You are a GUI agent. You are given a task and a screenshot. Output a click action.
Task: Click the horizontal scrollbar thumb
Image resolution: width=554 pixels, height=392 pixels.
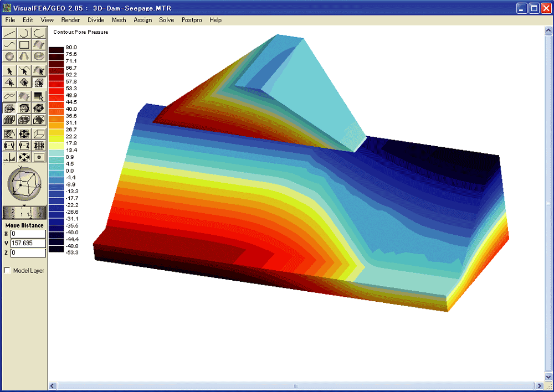coord(296,386)
